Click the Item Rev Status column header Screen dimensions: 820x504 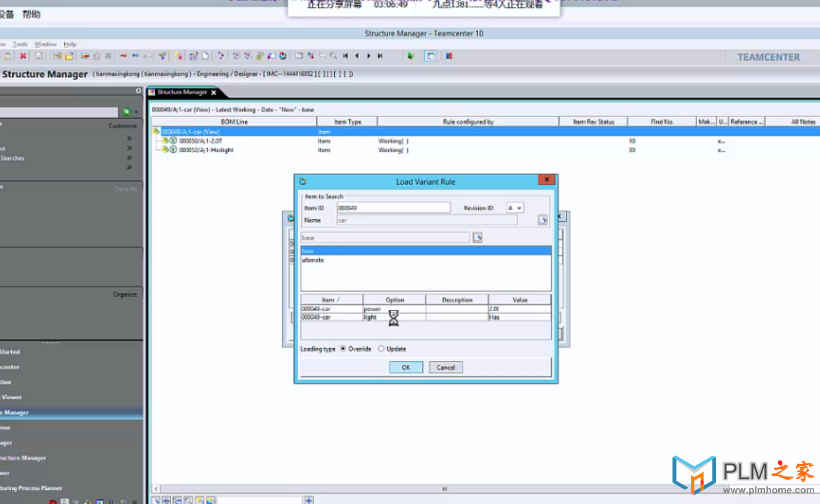tap(593, 122)
